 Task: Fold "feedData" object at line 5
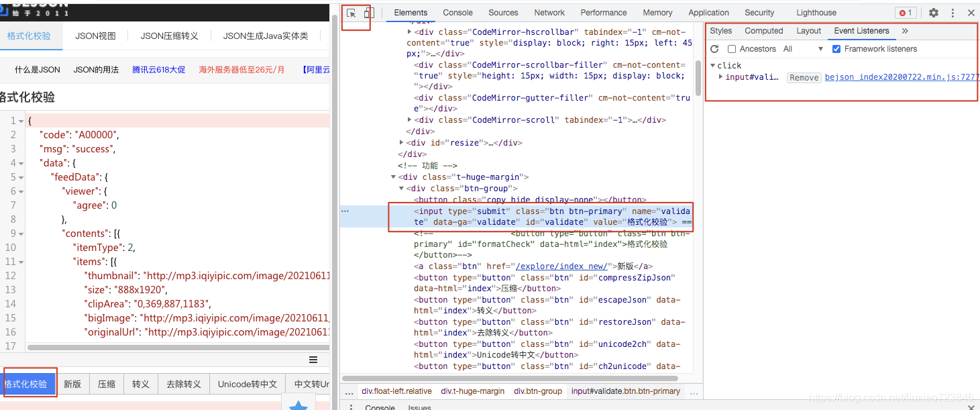pyautogui.click(x=21, y=177)
